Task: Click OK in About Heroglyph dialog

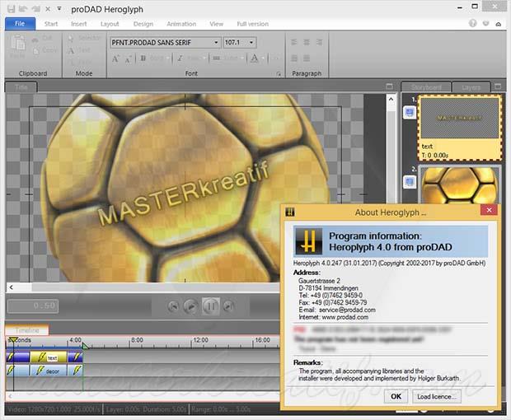Action: tap(396, 396)
